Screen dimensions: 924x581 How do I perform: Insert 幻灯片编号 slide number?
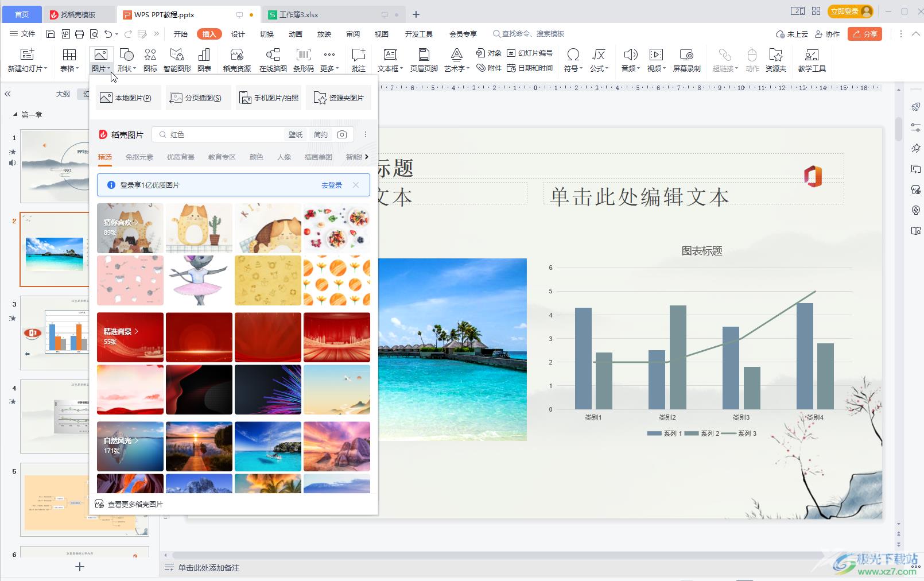pyautogui.click(x=530, y=53)
